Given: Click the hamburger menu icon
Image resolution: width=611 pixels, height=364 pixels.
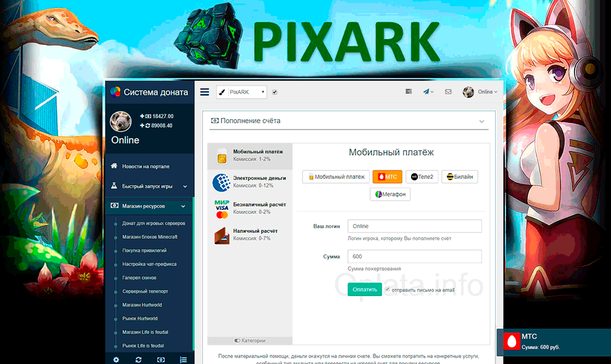Looking at the screenshot, I should [x=205, y=92].
